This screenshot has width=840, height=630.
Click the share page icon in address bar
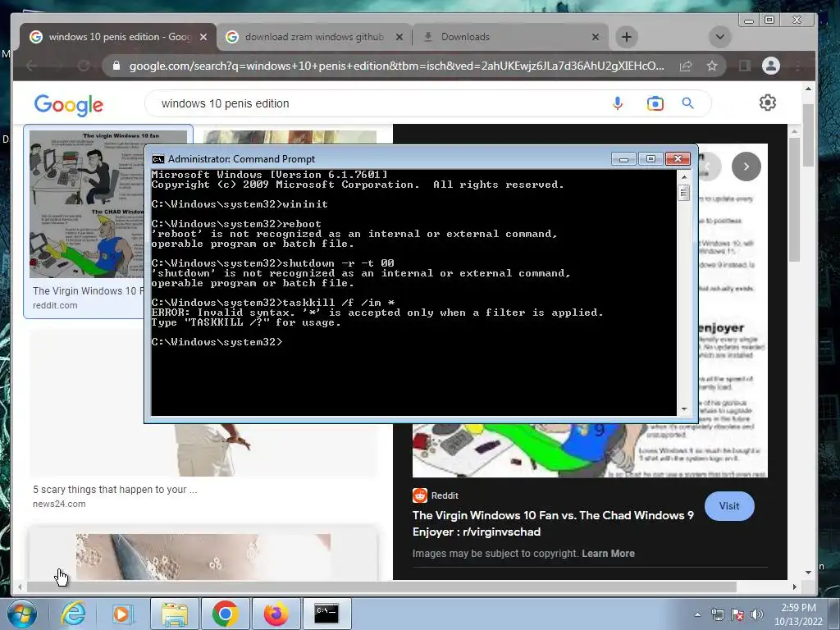pyautogui.click(x=686, y=66)
